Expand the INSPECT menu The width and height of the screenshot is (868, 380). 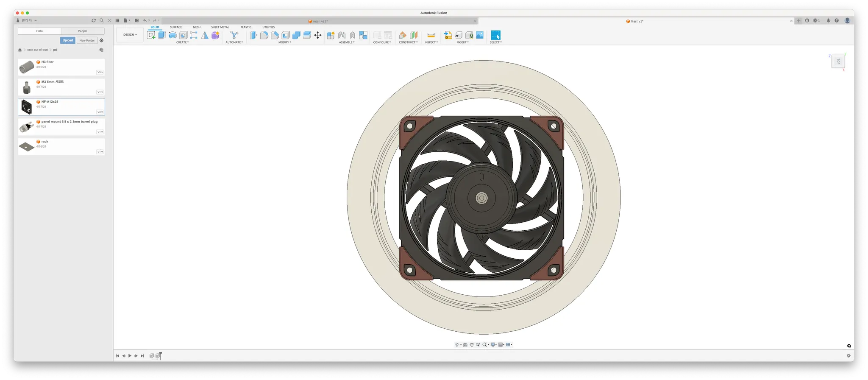point(431,42)
